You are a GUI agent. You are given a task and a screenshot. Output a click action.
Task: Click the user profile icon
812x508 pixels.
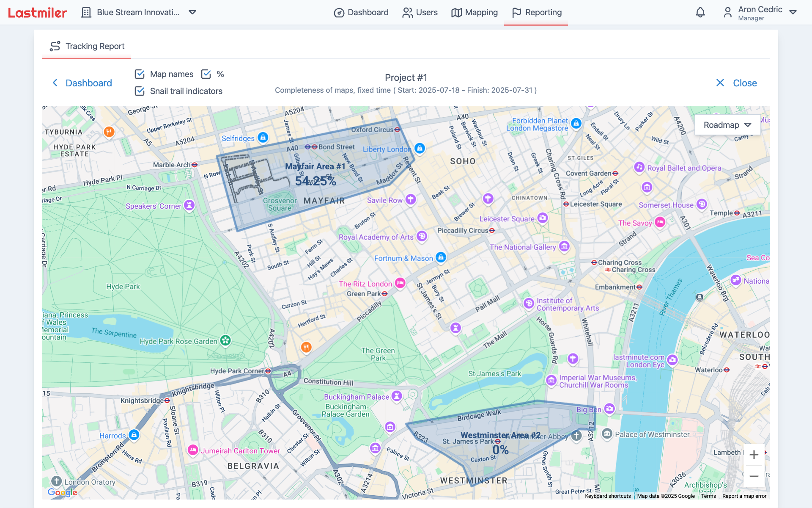[x=727, y=13]
